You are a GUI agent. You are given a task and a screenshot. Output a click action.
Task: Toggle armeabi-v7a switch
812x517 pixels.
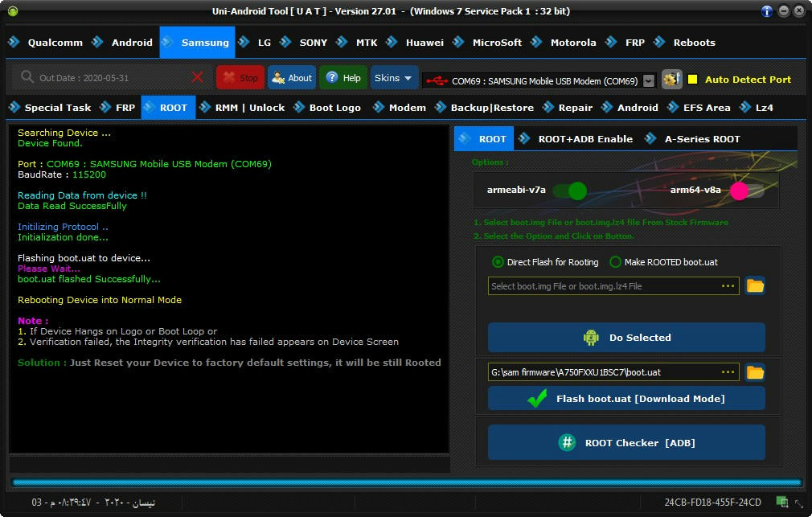click(x=570, y=191)
